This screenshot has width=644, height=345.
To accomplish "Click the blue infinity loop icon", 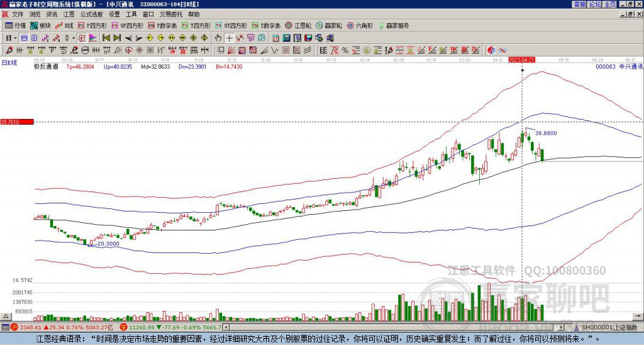I will point(502,50).
